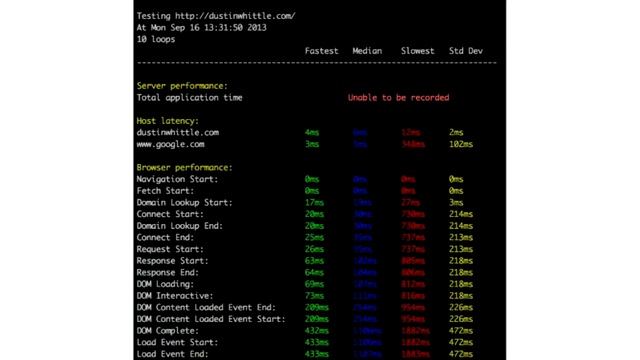
Task: Click the 'DOM Interactive:' label
Action: click(x=175, y=296)
